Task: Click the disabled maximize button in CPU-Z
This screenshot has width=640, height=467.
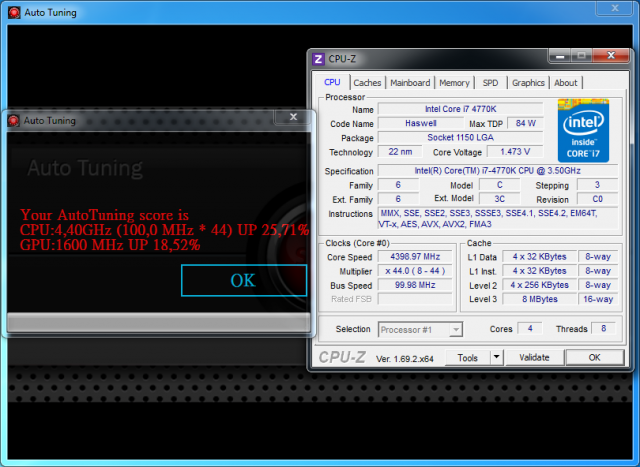Action: click(582, 56)
